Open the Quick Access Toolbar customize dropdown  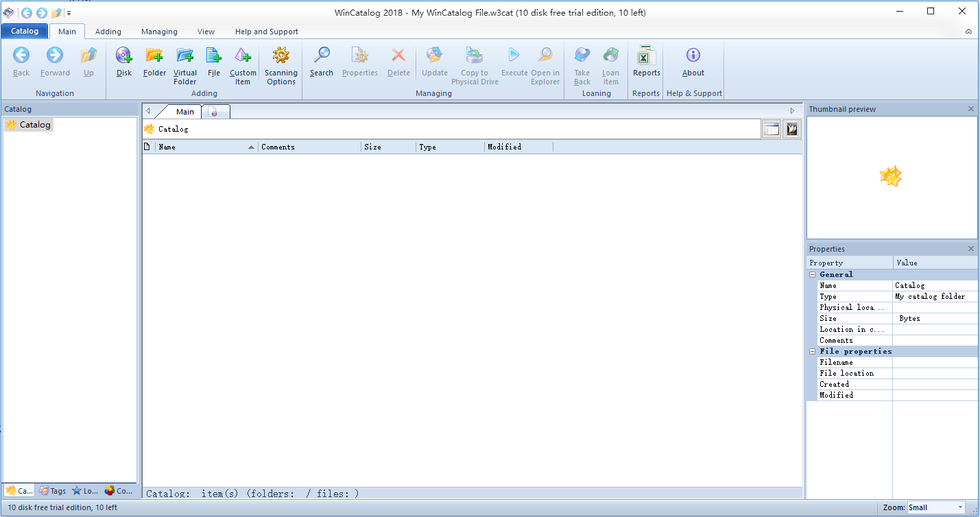69,13
